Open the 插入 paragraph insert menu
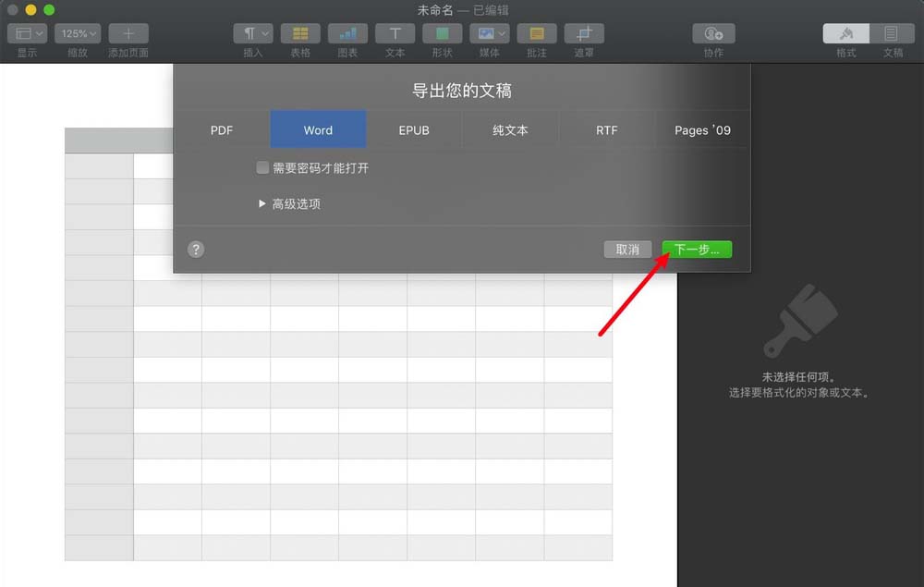This screenshot has height=587, width=924. coord(253,33)
